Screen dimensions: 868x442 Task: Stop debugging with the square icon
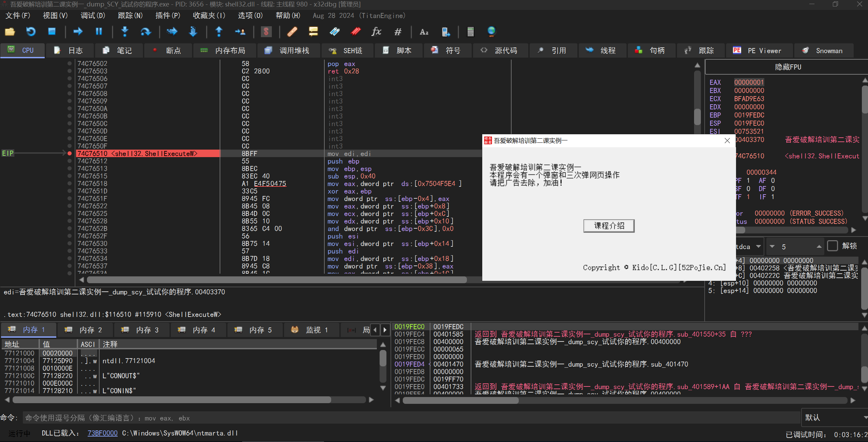(x=52, y=32)
